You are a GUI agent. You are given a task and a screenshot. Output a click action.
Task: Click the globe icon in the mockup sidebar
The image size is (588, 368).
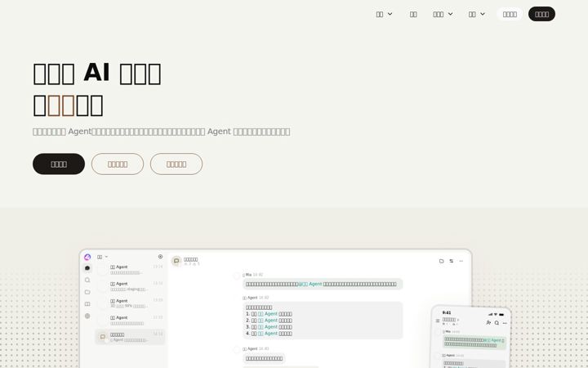pos(87,316)
